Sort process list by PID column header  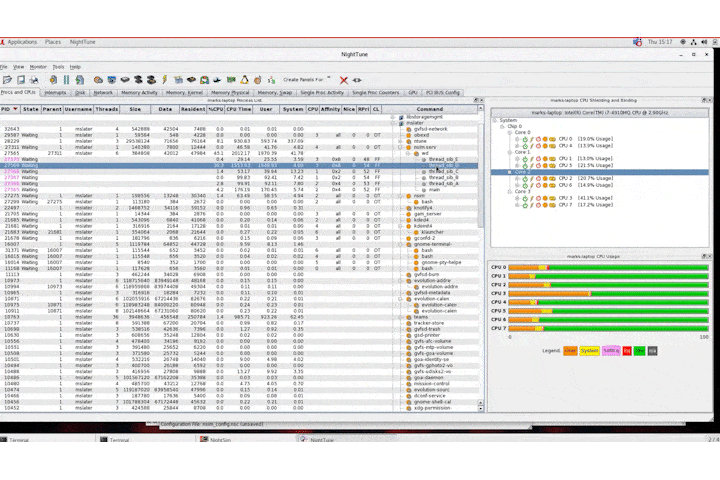pyautogui.click(x=7, y=109)
